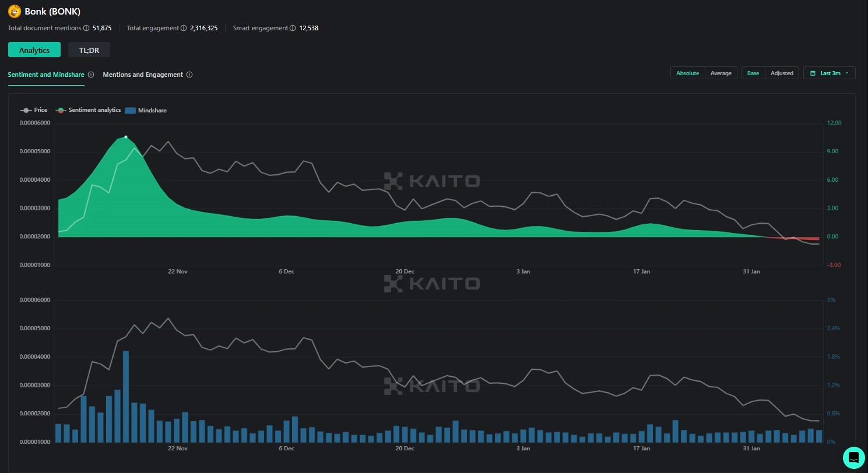868x473 pixels.
Task: Click the 6 Dec label on mindshare chart
Action: click(286, 449)
